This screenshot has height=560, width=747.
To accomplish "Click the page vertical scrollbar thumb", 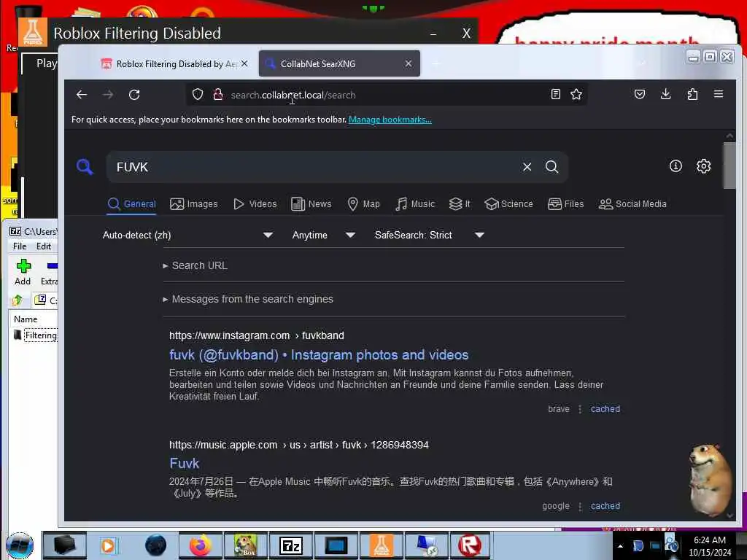I will pyautogui.click(x=729, y=166).
